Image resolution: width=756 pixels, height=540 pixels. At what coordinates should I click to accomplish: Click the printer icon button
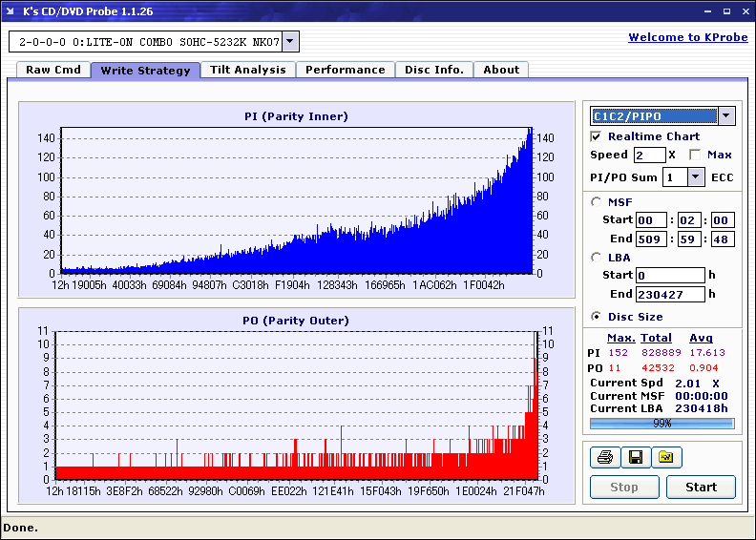click(x=605, y=457)
